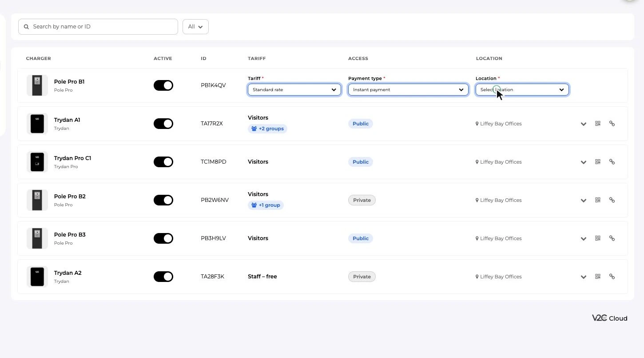Viewport: 644px width, 358px height.
Task: Show QR code for Trydan A2
Action: 598,277
